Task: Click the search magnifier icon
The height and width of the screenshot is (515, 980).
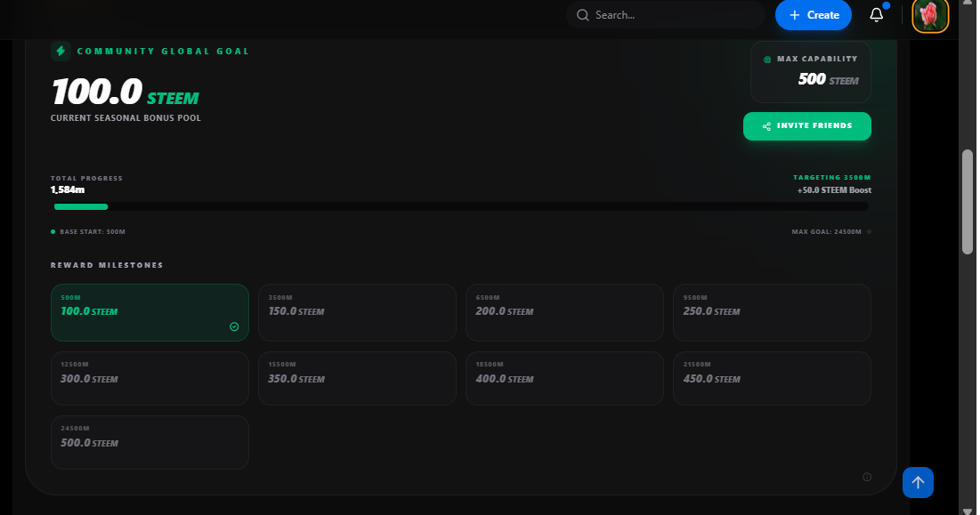Action: pos(582,15)
